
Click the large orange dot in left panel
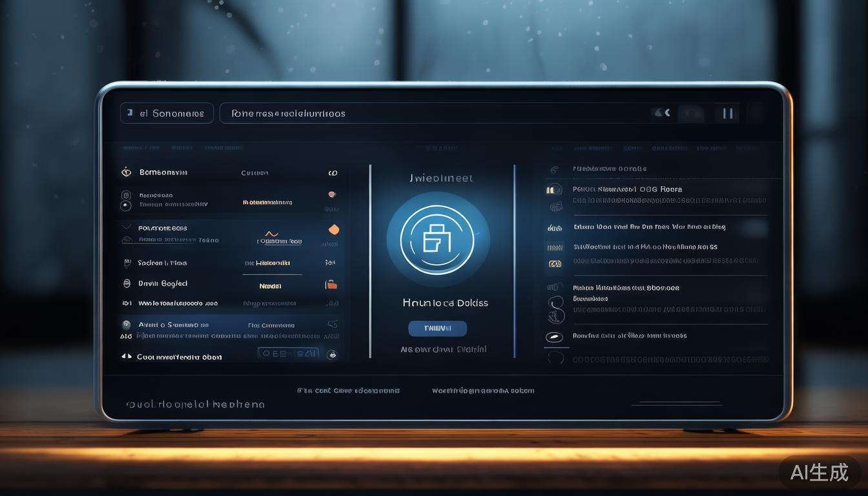333,229
